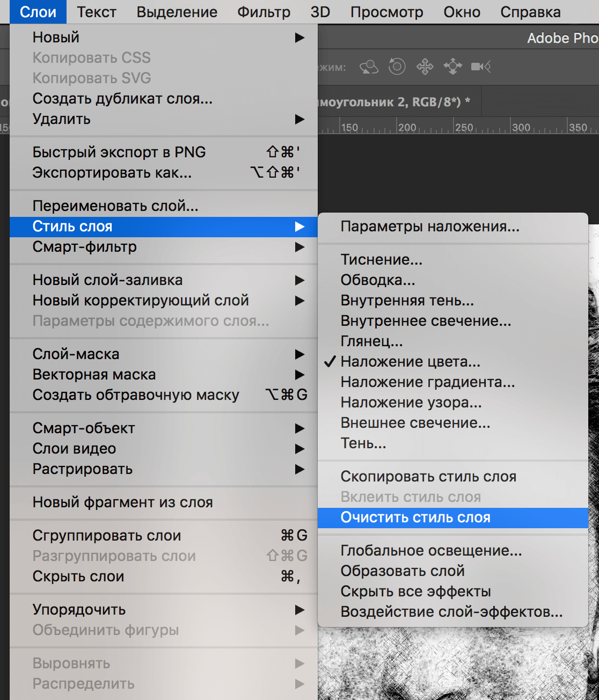Select the 3D pan (four-arrow) icon

click(x=425, y=67)
